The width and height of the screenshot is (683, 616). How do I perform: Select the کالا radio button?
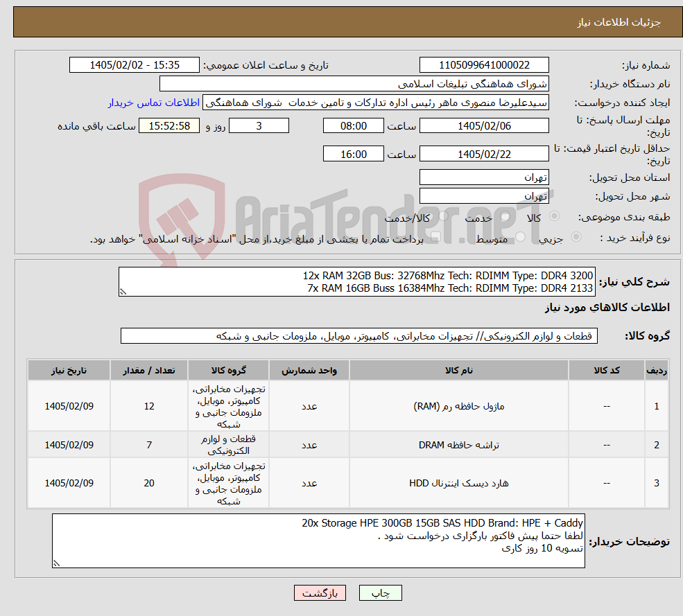pyautogui.click(x=555, y=216)
